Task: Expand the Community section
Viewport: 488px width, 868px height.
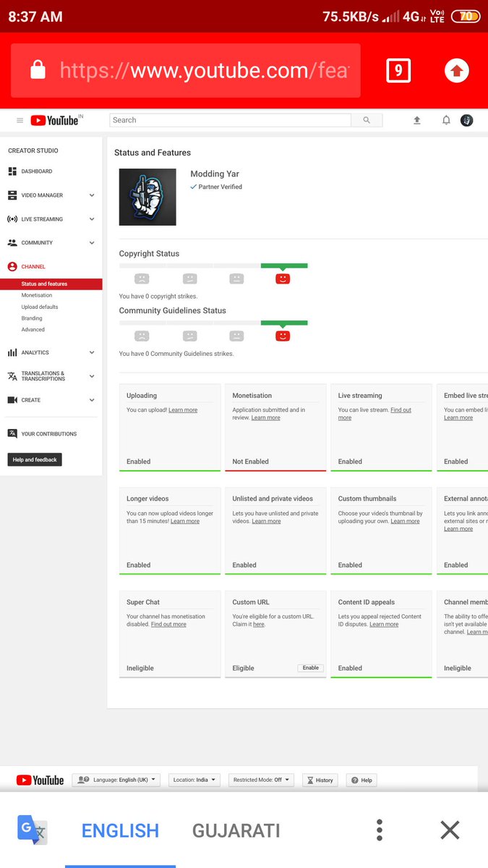Action: (92, 243)
